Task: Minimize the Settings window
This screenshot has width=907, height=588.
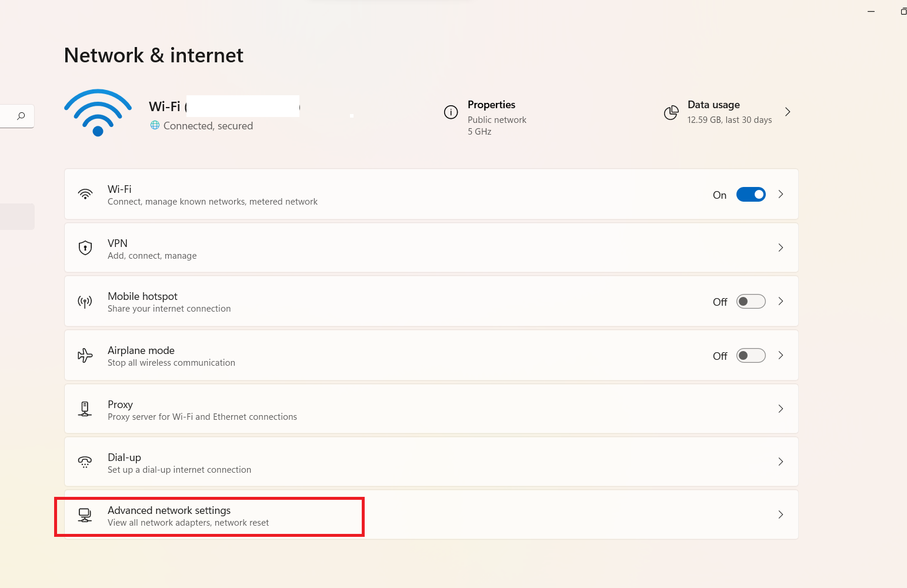Action: point(871,11)
